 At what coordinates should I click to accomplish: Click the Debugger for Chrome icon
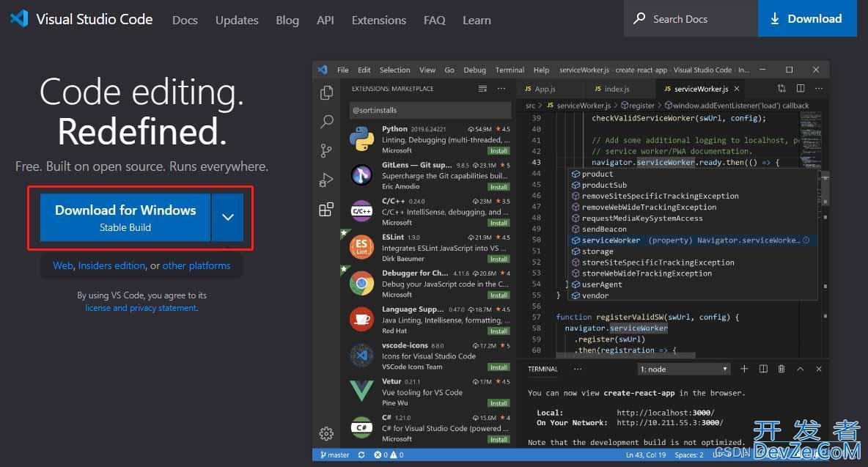click(361, 283)
